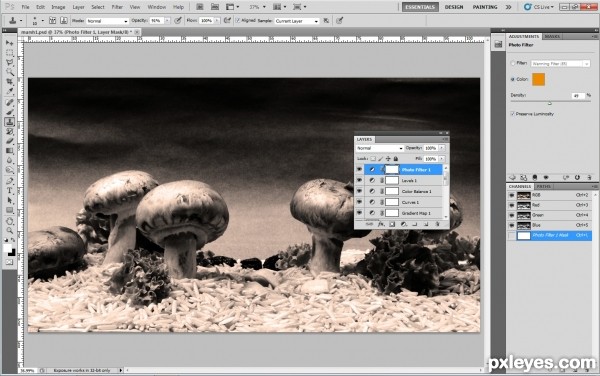Uncheck the Aligned checkbox
Viewport: 600px width, 376px height.
[238, 21]
